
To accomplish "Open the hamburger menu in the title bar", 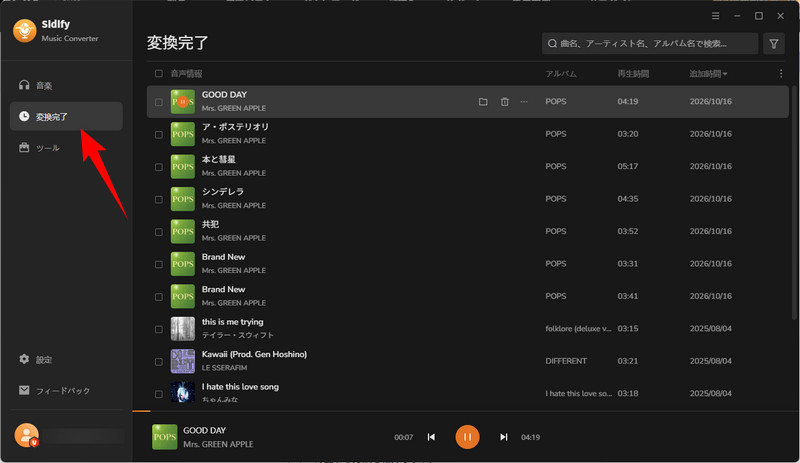I will tap(716, 16).
